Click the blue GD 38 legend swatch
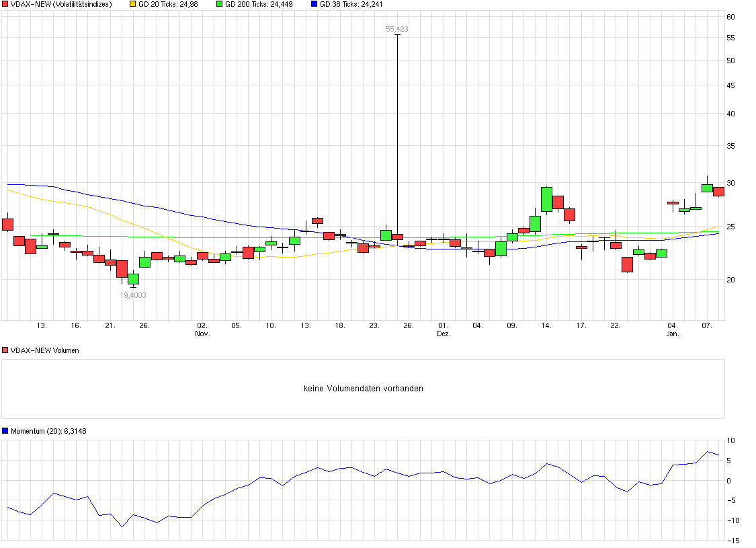Screen dimensions: 756x548 314,4
